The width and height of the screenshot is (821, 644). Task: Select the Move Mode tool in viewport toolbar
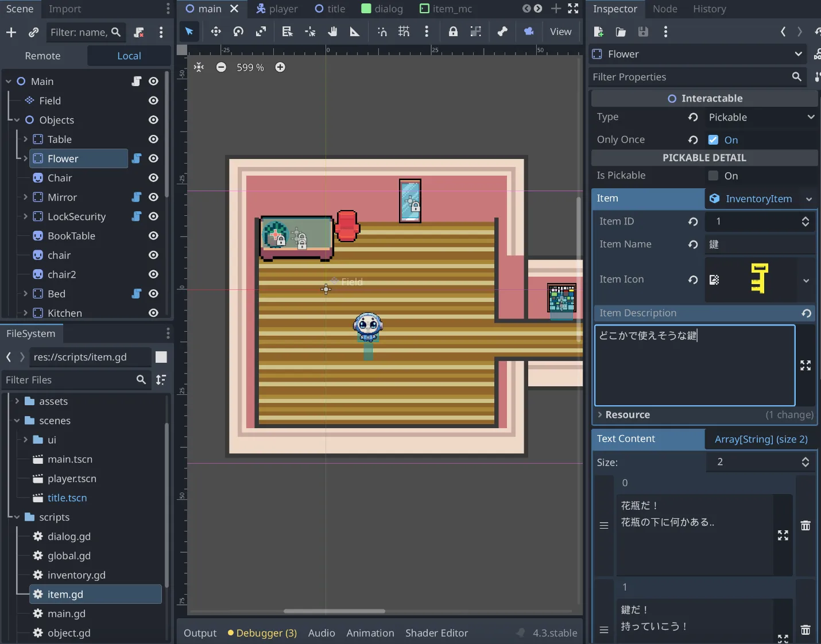(216, 32)
